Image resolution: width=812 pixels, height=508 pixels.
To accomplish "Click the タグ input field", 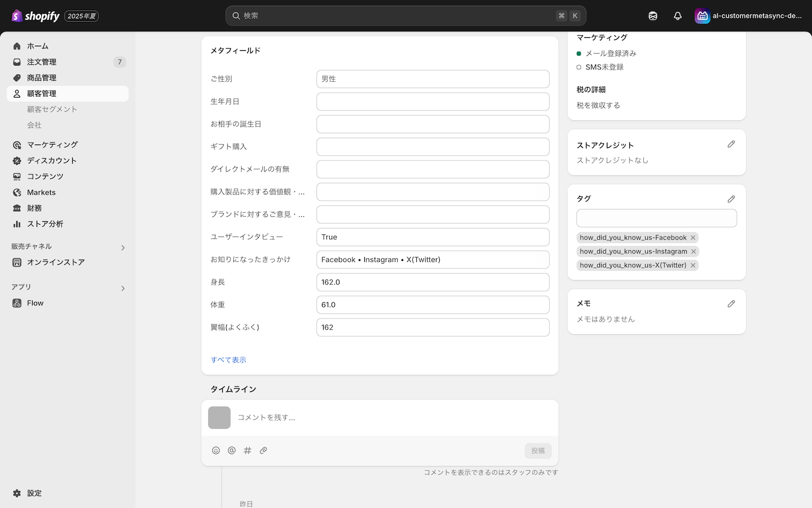I will pos(656,218).
